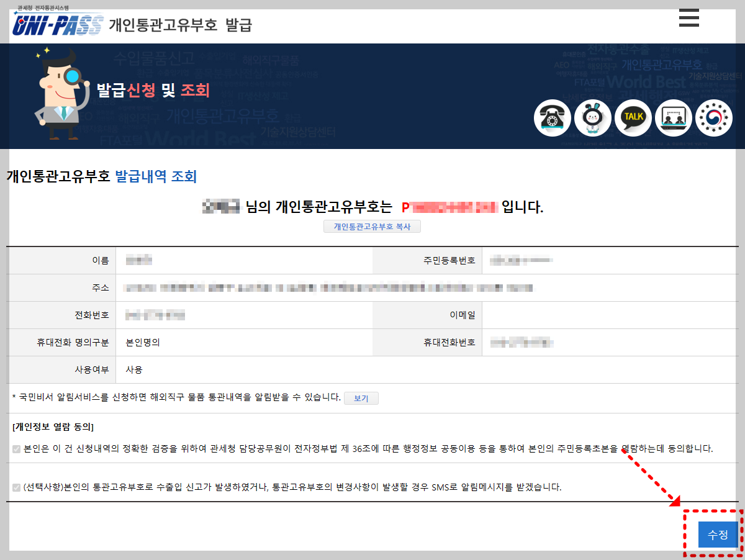Click the 이메일 field
Viewport: 745px width, 560px height.
(612, 315)
